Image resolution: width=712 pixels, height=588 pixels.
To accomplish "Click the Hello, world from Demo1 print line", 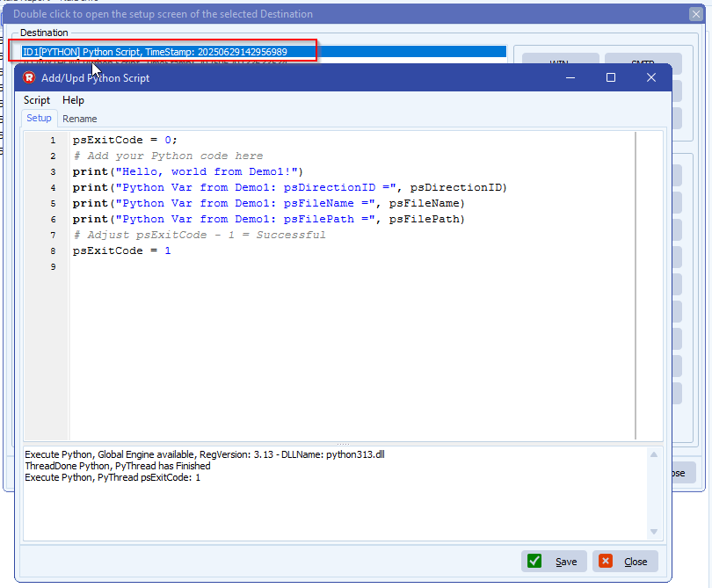I will click(187, 171).
